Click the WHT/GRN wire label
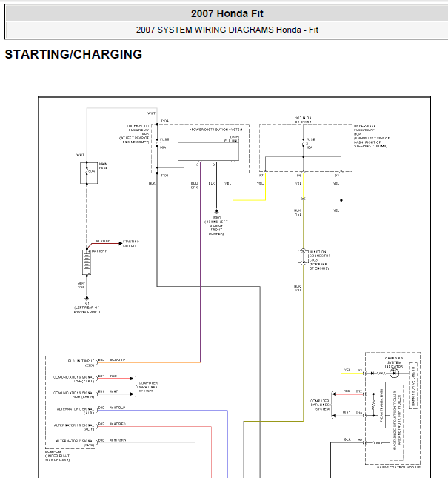 [x=118, y=440]
